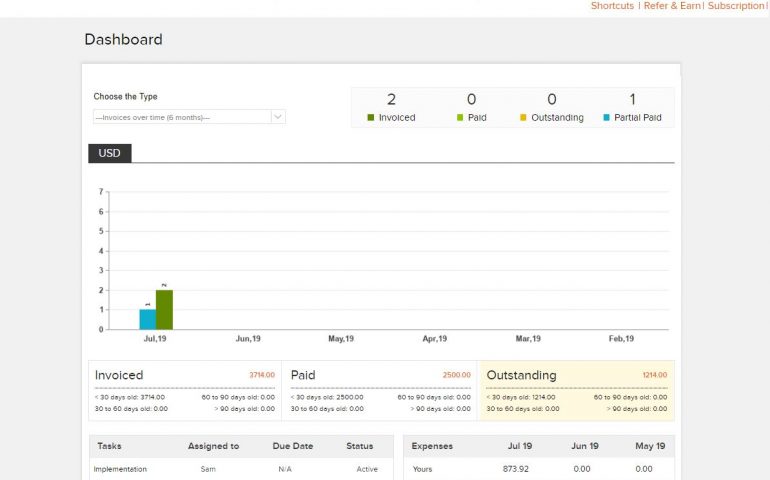Select the green invoiced bar for Jul,19
Screen dimensions: 770x480
[164, 310]
